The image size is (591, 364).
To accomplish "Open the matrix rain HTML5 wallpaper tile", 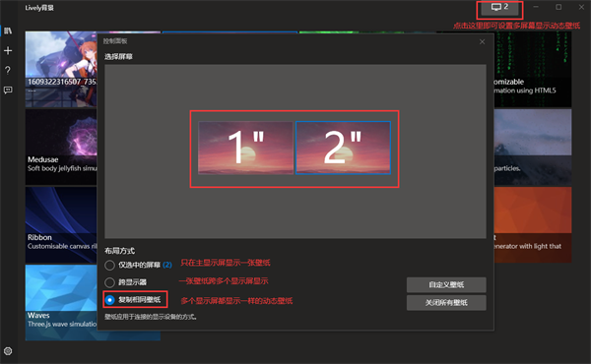I will click(x=533, y=69).
